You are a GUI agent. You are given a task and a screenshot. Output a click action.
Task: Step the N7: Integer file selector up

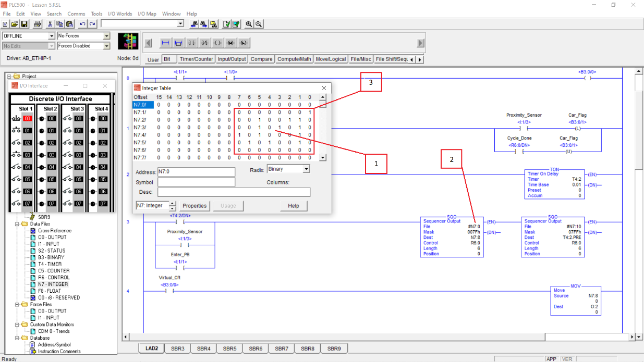pos(173,203)
